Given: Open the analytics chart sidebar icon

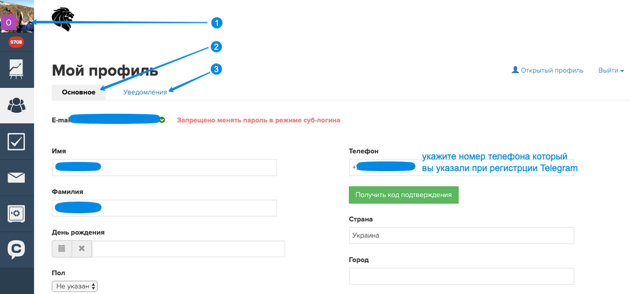Looking at the screenshot, I should pyautogui.click(x=16, y=69).
